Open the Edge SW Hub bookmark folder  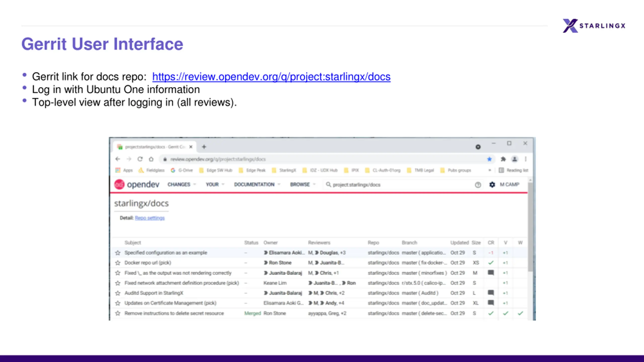[x=216, y=170]
